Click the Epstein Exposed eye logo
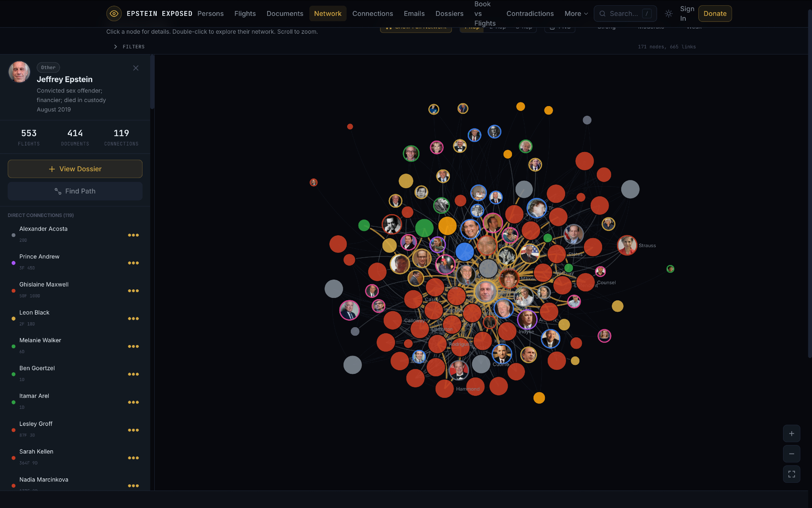Viewport: 812px width, 508px height. [114, 13]
